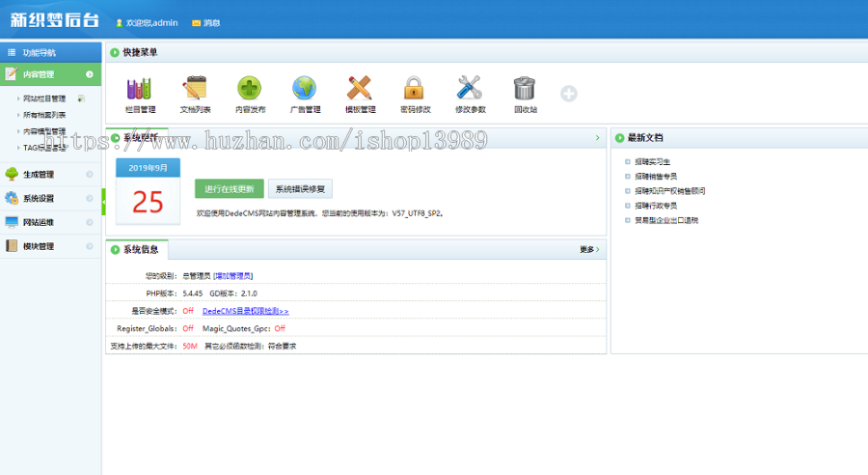This screenshot has width=868, height=475.
Task: Collapse the sidebar with the green handle
Action: (104, 201)
